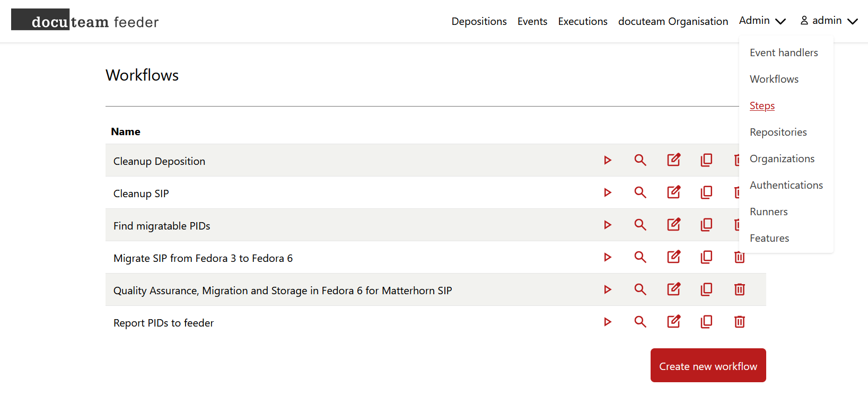This screenshot has width=868, height=396.
Task: Select the 'Cleanup SIP' row name
Action: 141,193
